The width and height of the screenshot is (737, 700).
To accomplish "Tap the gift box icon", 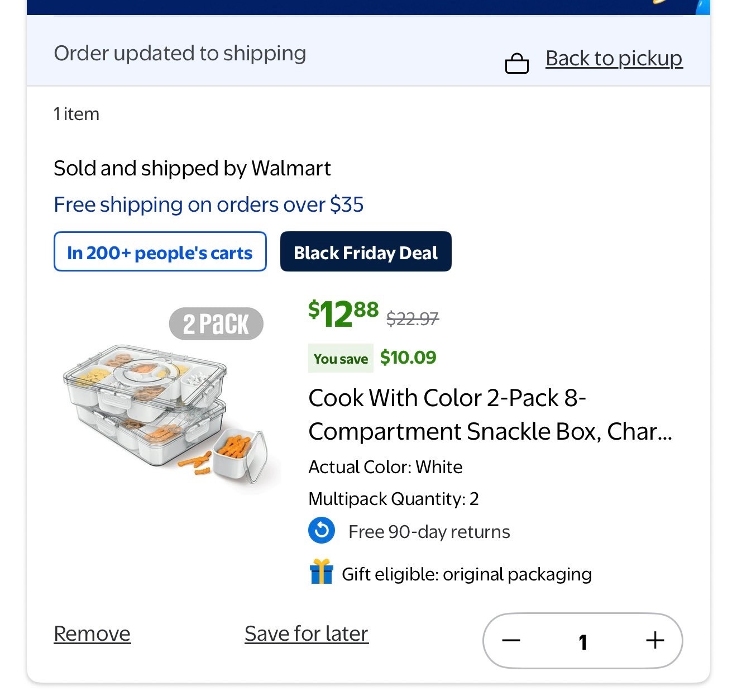I will point(321,572).
